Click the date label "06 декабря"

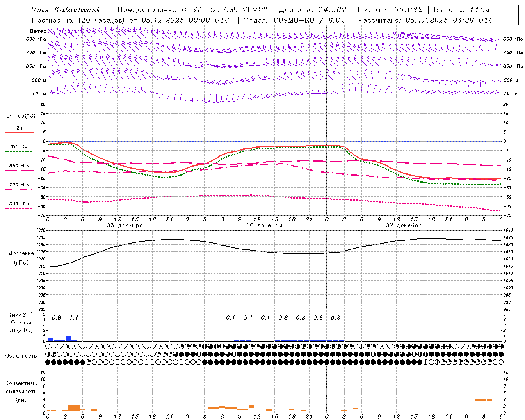[264, 226]
